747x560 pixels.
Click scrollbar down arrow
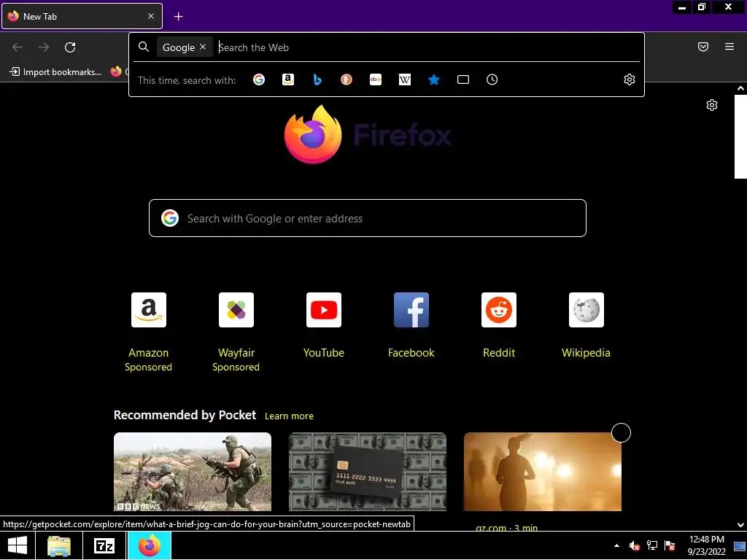coord(740,525)
